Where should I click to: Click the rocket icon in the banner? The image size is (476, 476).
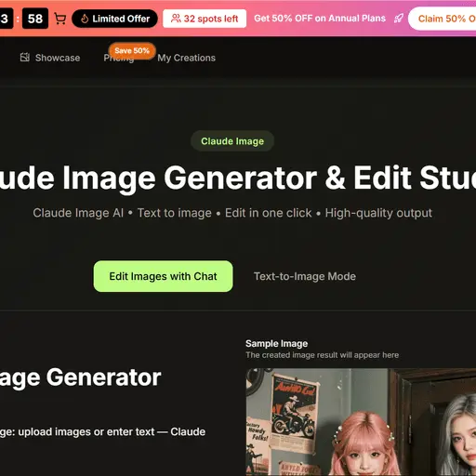[x=399, y=19]
